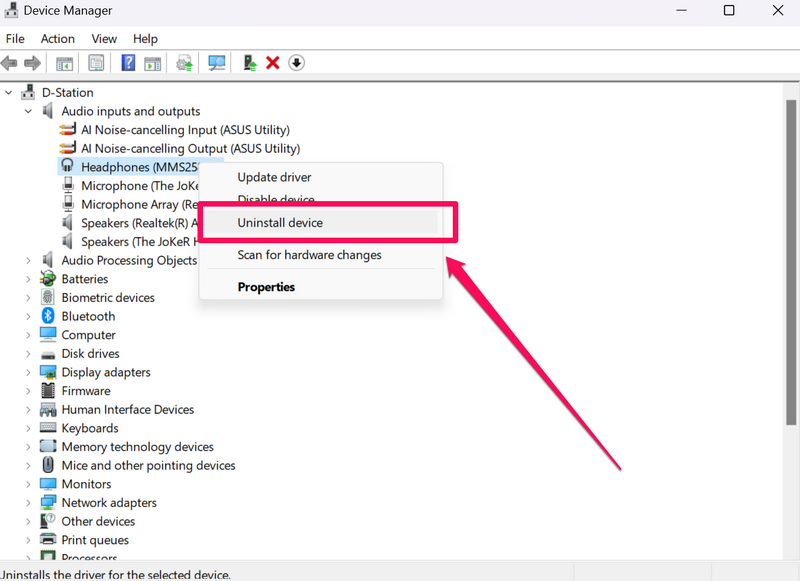Image resolution: width=800 pixels, height=581 pixels.
Task: Click the red X Uninstall toolbar icon
Action: (x=272, y=63)
